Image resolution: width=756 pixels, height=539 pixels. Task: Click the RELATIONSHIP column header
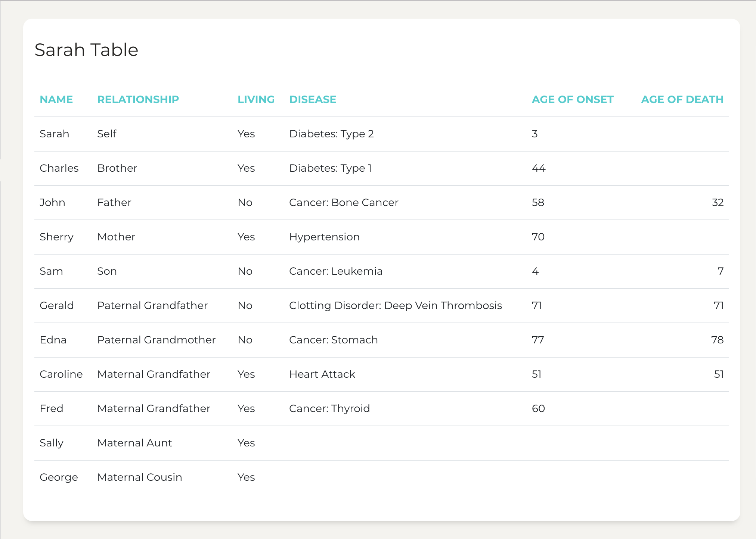(x=138, y=99)
